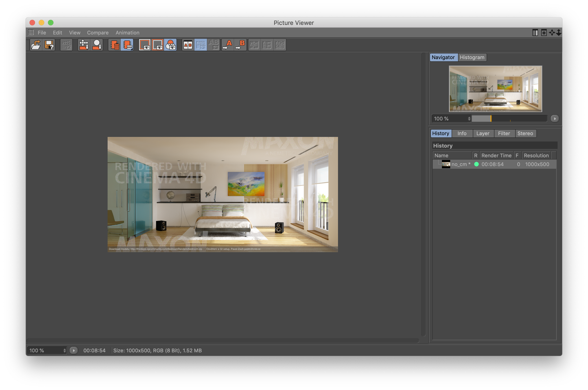The width and height of the screenshot is (588, 390).
Task: Click the Render Time column header
Action: [496, 155]
